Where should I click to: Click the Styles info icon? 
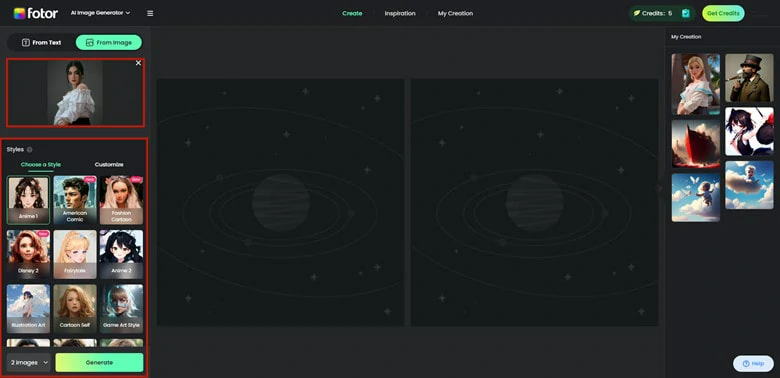(30, 150)
